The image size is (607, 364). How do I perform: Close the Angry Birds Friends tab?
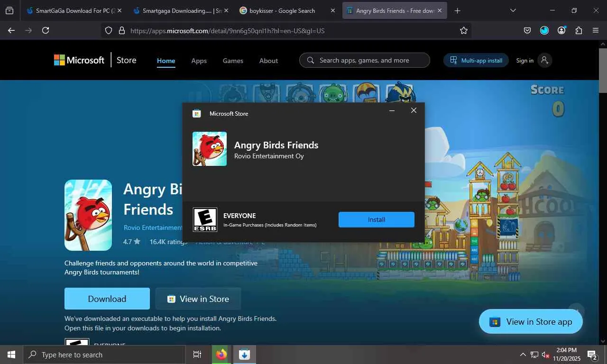point(439,10)
